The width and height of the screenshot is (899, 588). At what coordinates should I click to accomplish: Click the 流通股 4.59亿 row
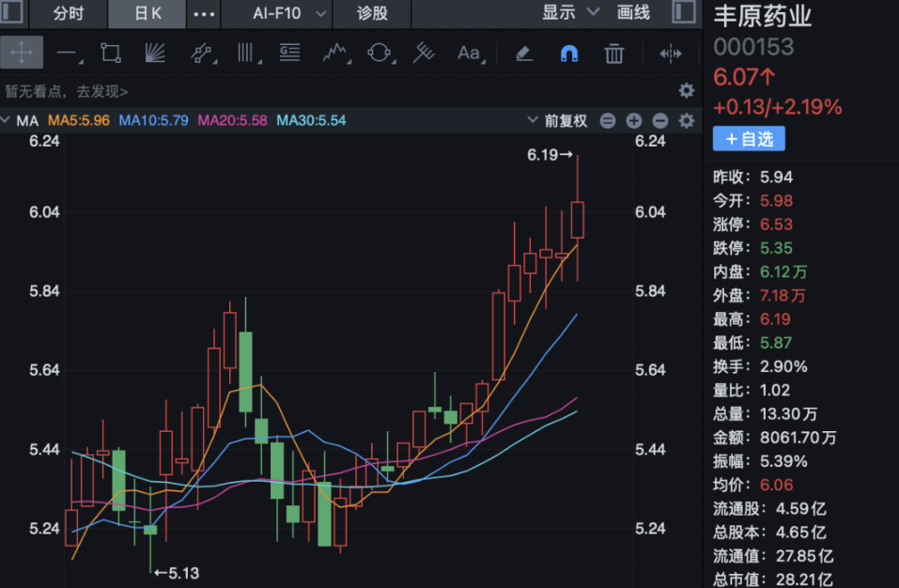[769, 509]
